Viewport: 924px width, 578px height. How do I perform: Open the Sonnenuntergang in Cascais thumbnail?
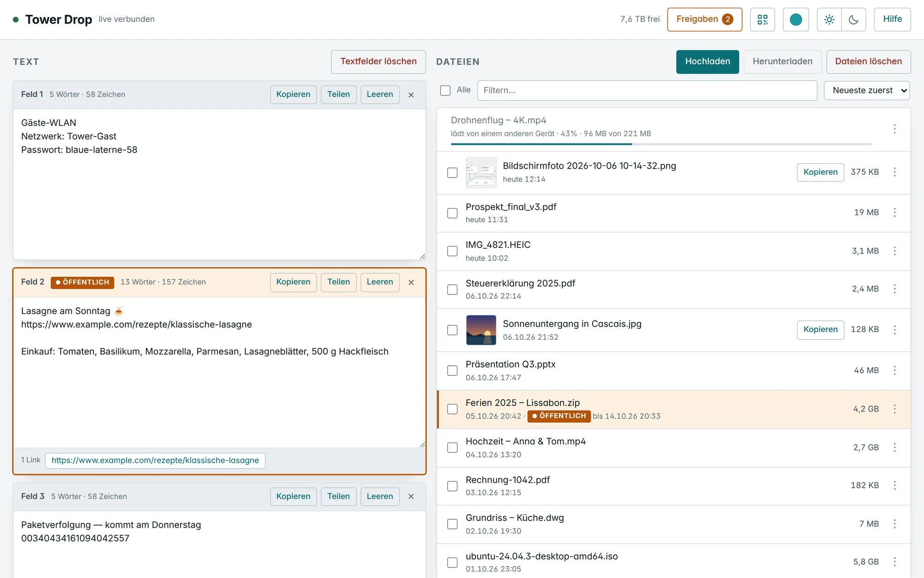(x=481, y=330)
